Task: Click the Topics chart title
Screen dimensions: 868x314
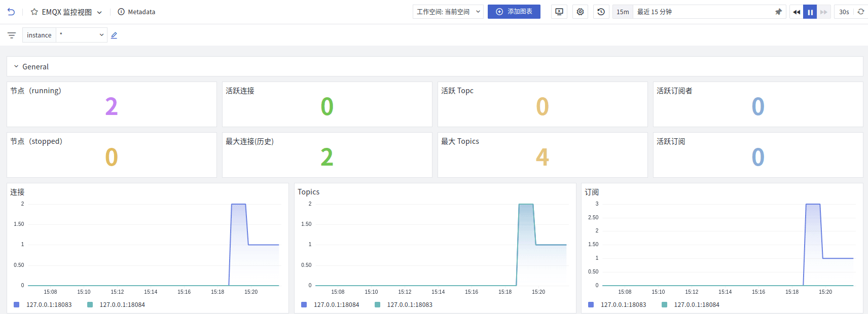Action: point(308,192)
